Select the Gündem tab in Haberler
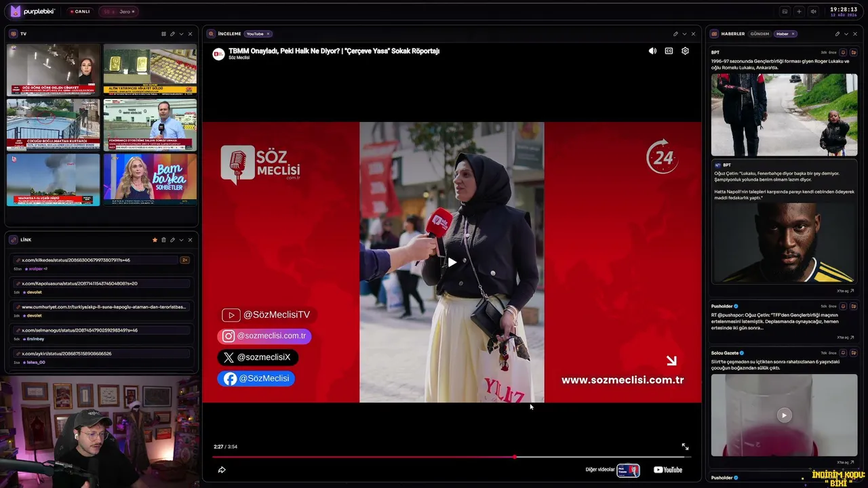Screen dimensions: 868x488 (x=759, y=34)
